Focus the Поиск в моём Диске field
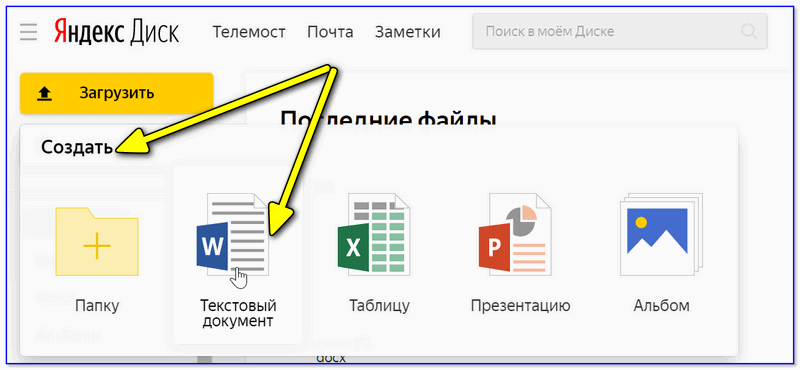 tap(619, 32)
